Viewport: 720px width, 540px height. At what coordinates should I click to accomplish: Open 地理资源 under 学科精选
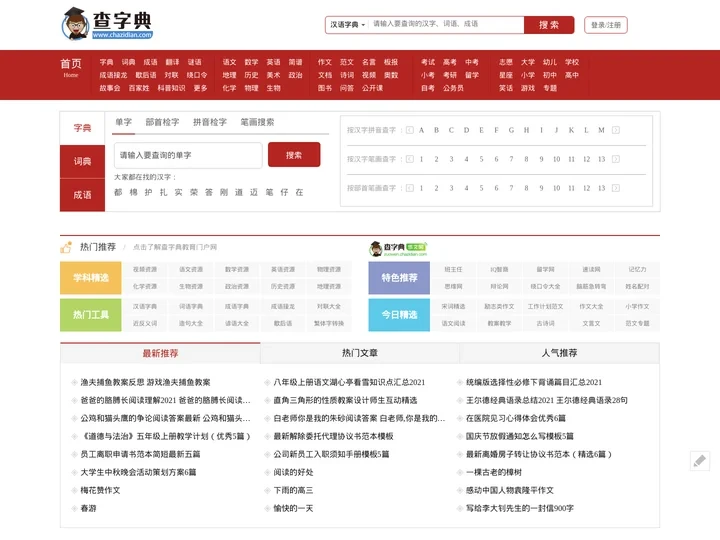[x=329, y=287]
